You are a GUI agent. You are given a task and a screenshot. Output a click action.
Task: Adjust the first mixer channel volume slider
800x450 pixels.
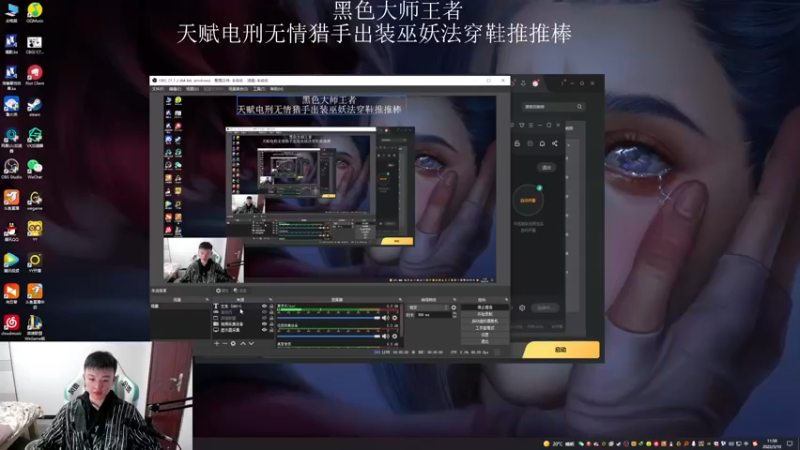(x=329, y=318)
